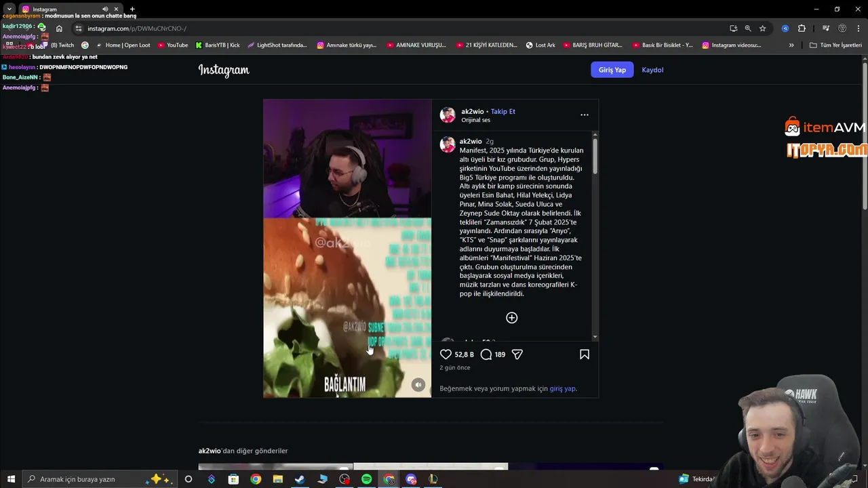Click the Giriş Yap button

pyautogui.click(x=612, y=70)
